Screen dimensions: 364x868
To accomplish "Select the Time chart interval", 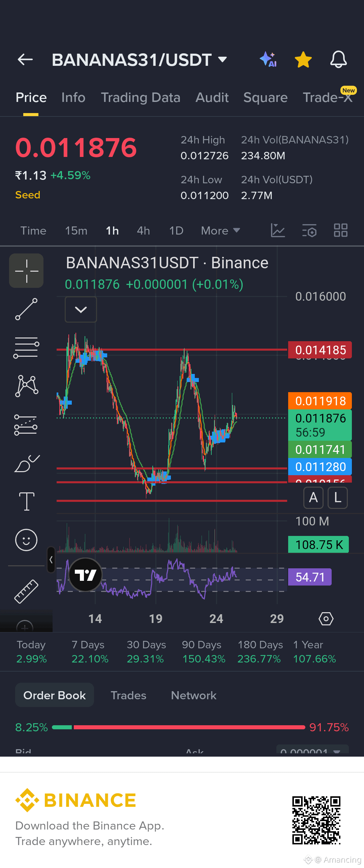I will click(x=33, y=231).
